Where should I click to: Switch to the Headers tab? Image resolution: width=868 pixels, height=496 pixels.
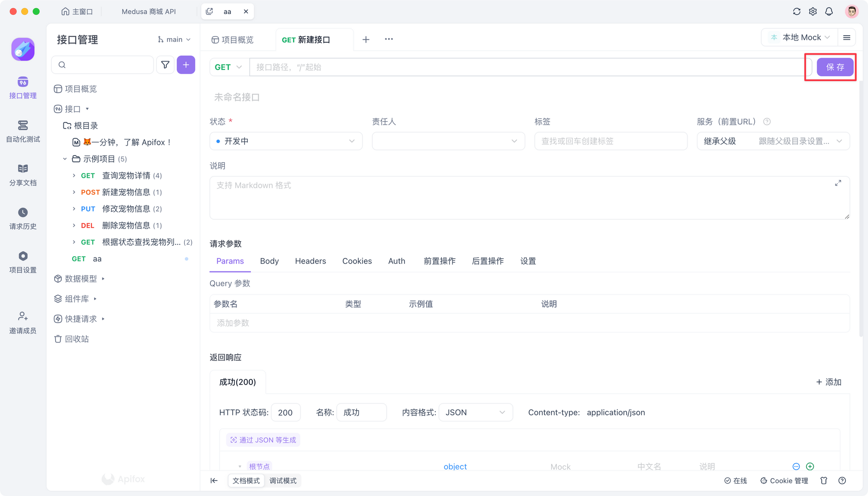coord(310,261)
